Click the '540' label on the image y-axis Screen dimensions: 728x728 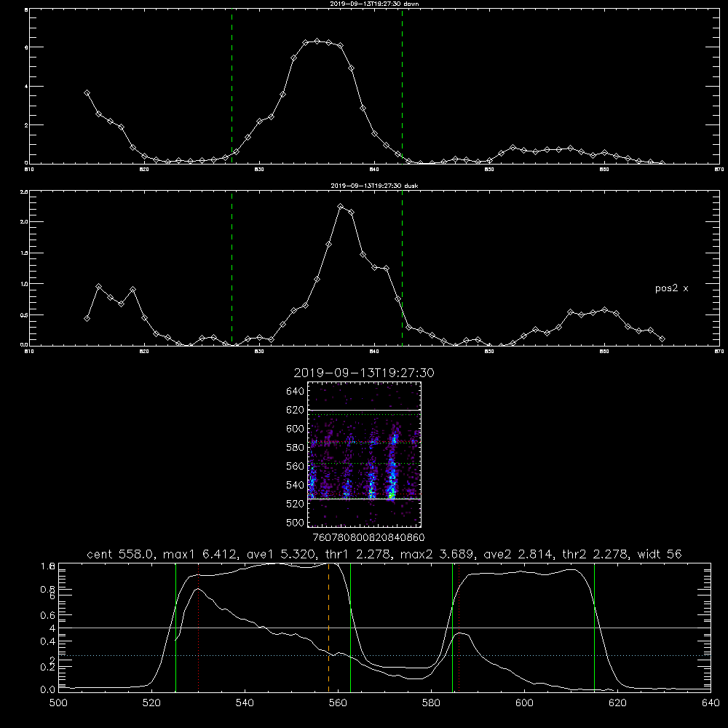[x=296, y=485]
